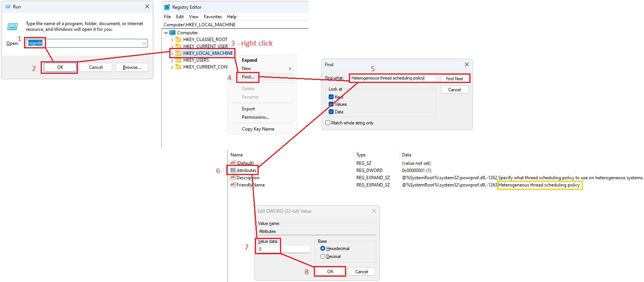Image resolution: width=644 pixels, height=282 pixels.
Task: Click Cancel in Edit DWORD dialog
Action: [x=362, y=272]
